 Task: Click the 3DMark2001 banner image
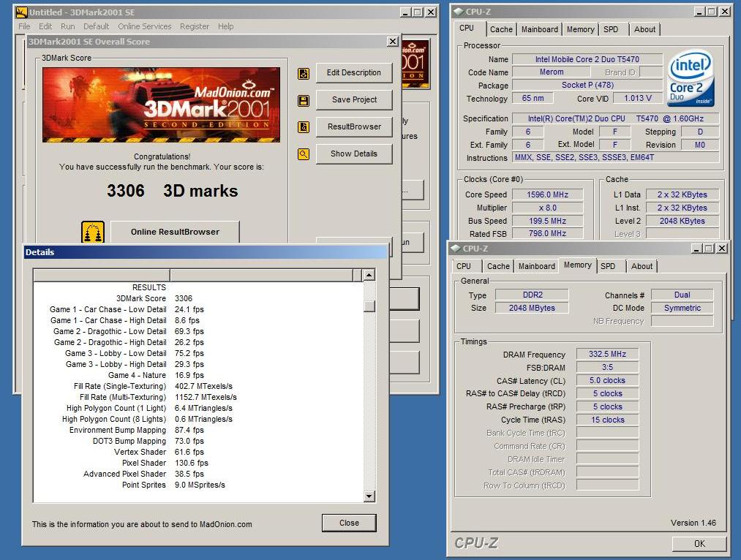click(x=161, y=105)
